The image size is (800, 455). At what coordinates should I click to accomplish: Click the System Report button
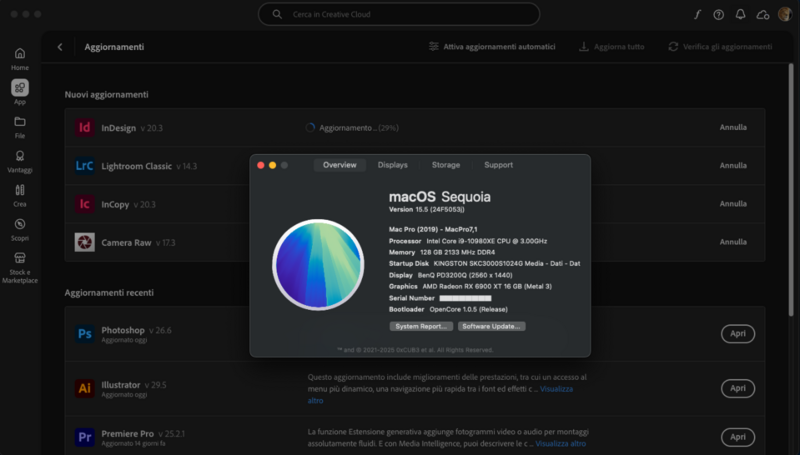pos(420,326)
